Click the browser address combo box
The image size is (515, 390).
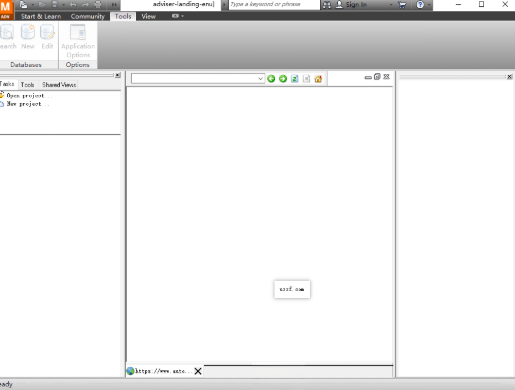(x=198, y=79)
